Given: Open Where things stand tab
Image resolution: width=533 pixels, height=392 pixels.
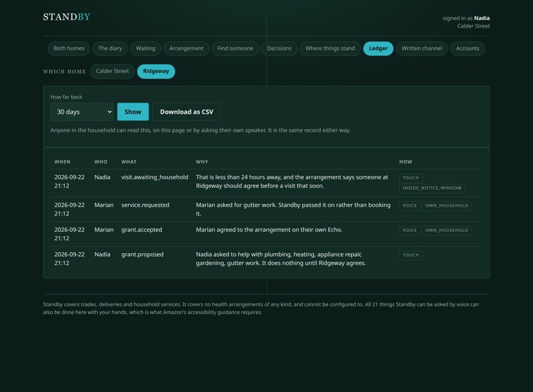Looking at the screenshot, I should [x=330, y=49].
